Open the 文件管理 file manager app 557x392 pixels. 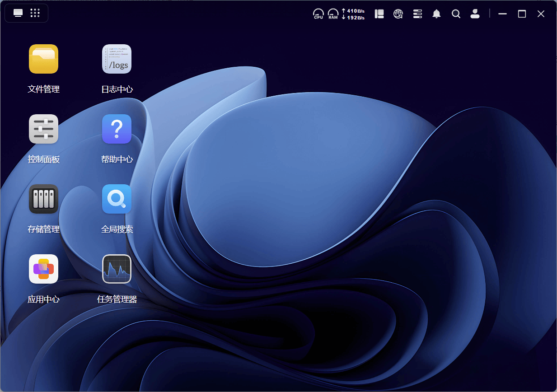coord(43,59)
